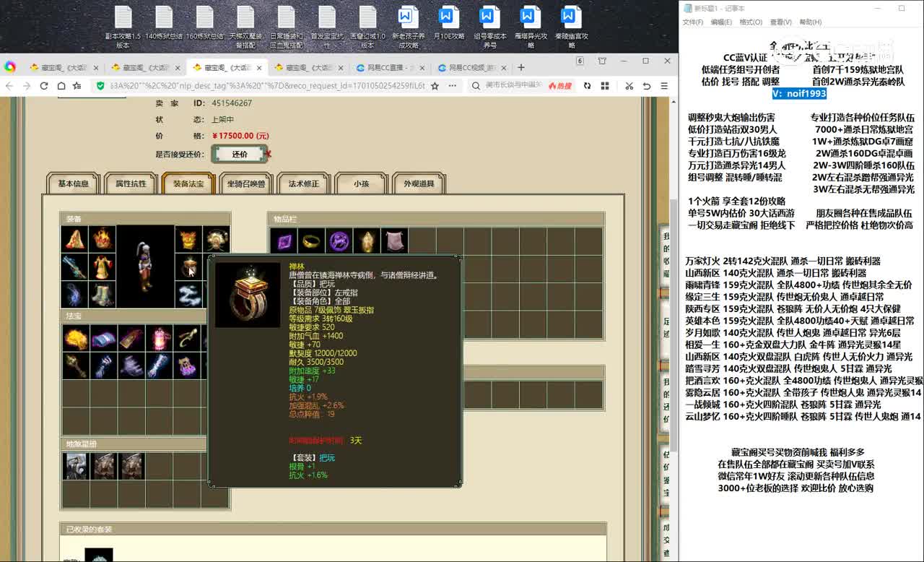924x562 pixels.
Task: Click the first portrait in 地煞星册
Action: [75, 466]
